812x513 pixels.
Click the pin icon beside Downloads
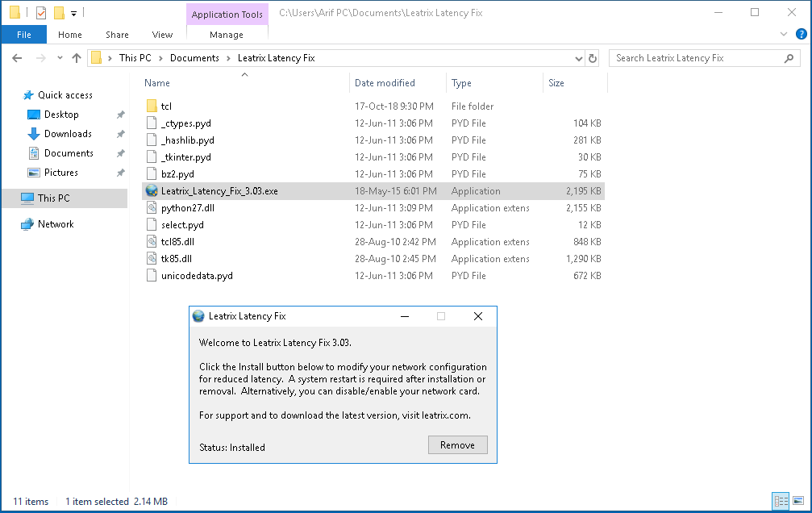pos(121,134)
